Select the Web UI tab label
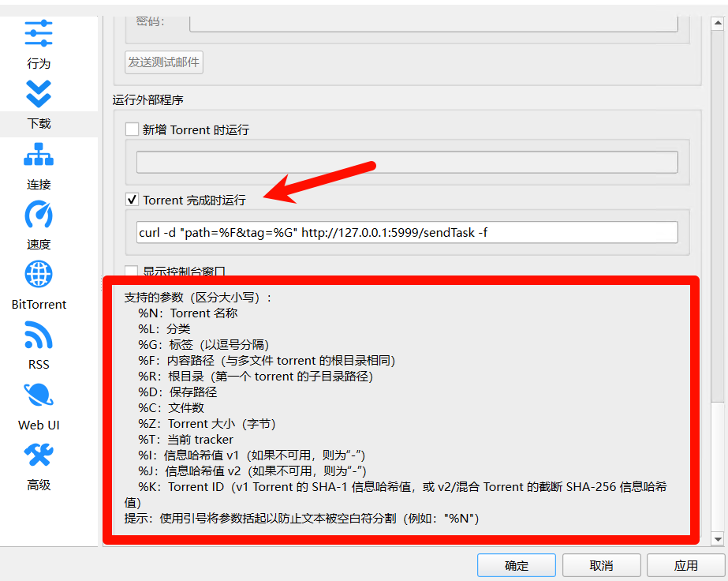The width and height of the screenshot is (728, 581). pos(39,425)
